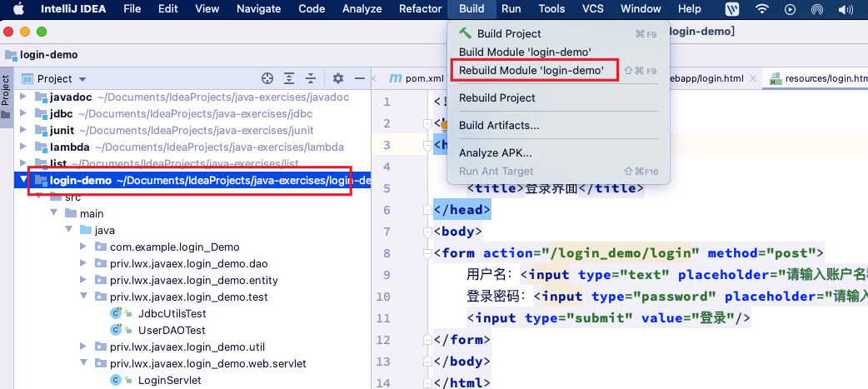
Task: Click the W app icon in menu bar
Action: pos(732,9)
